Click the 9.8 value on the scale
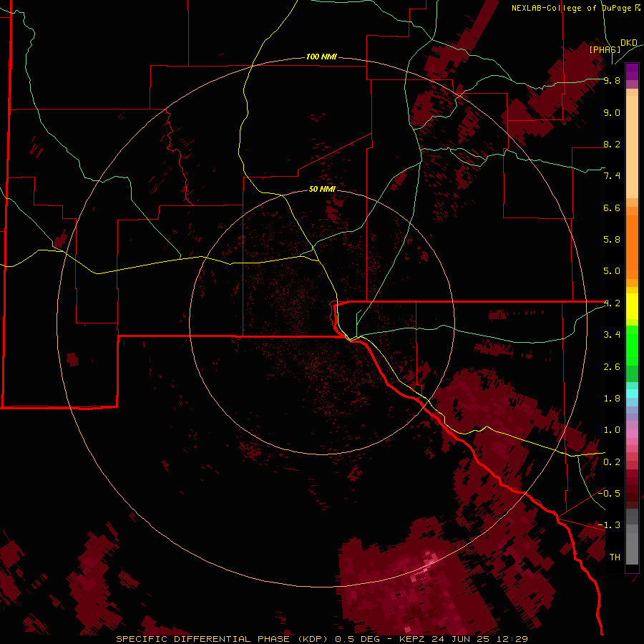 (612, 80)
